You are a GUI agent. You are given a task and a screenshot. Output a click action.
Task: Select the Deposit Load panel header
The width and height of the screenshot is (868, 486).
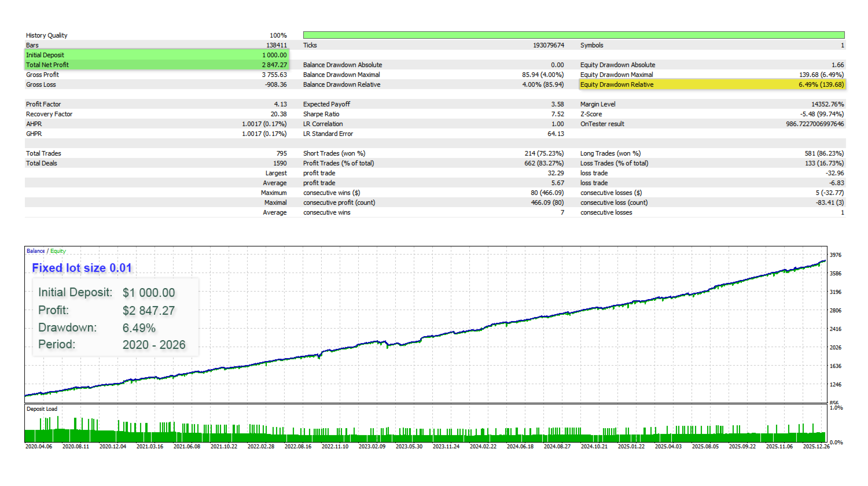point(42,408)
